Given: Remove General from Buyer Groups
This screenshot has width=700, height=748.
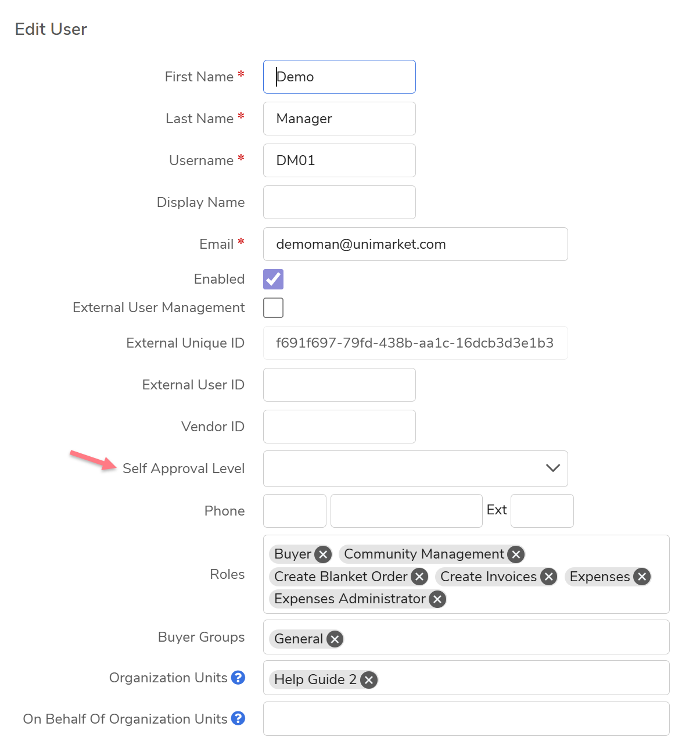Looking at the screenshot, I should (335, 639).
